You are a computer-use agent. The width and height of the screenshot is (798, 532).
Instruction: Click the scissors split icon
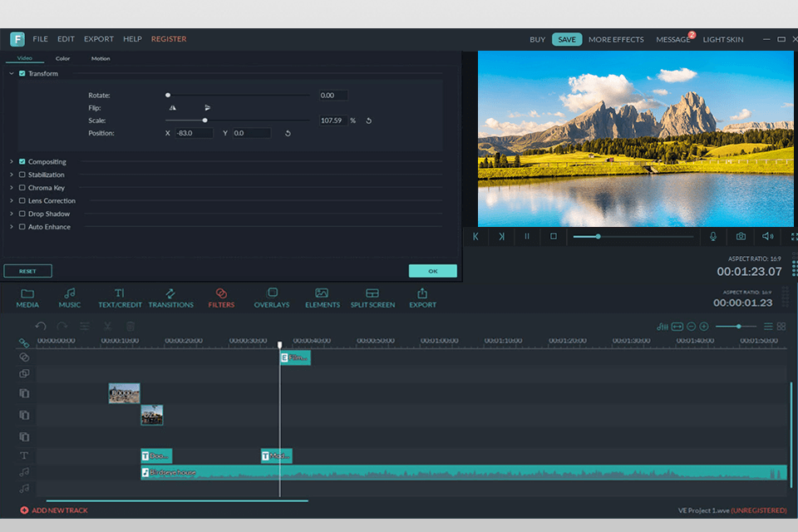click(x=107, y=326)
